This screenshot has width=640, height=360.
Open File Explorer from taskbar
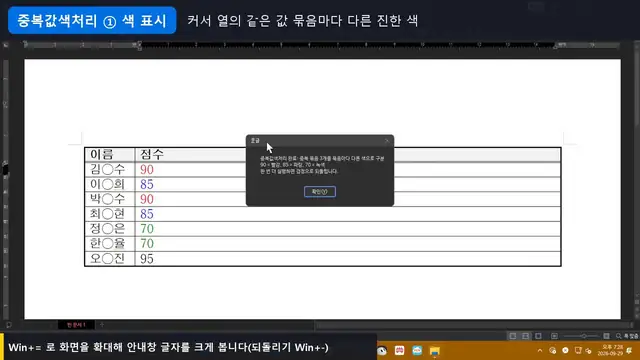[x=435, y=351]
